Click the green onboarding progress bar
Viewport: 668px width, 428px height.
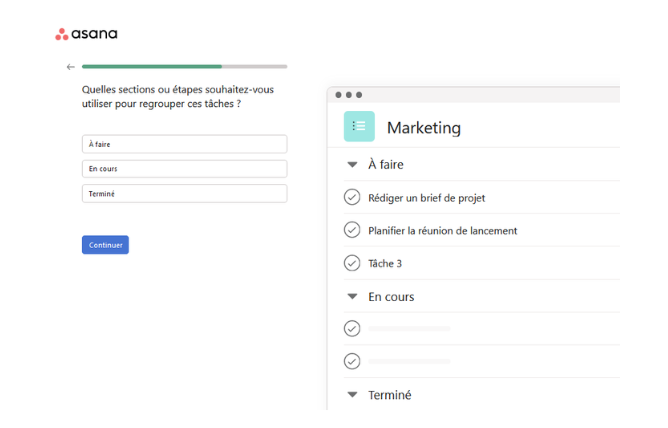152,67
